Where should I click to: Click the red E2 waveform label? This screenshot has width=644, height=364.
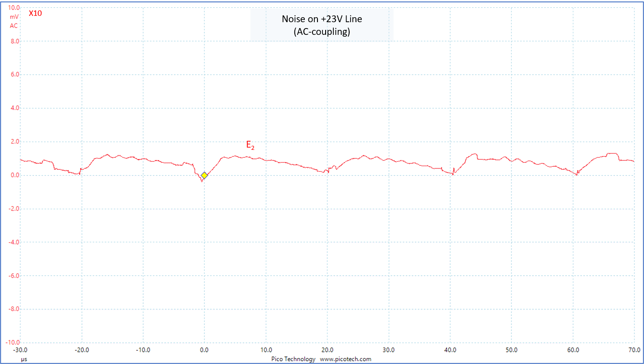pyautogui.click(x=250, y=145)
